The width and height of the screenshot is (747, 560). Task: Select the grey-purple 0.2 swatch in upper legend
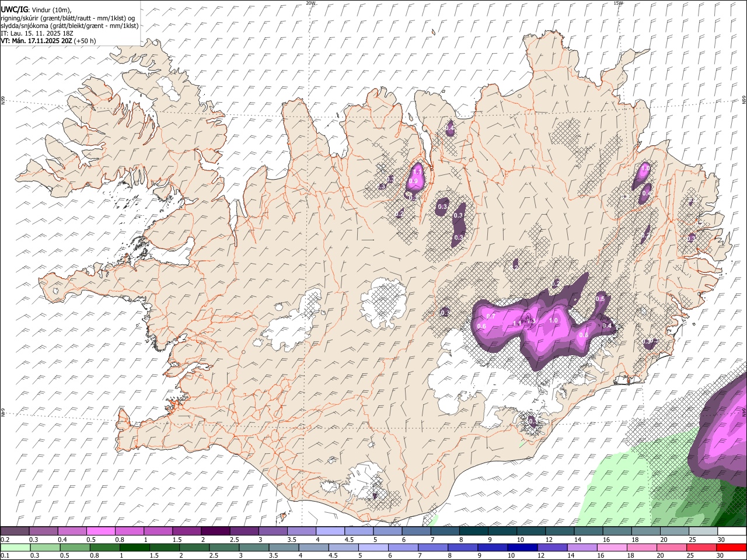[x=15, y=531]
